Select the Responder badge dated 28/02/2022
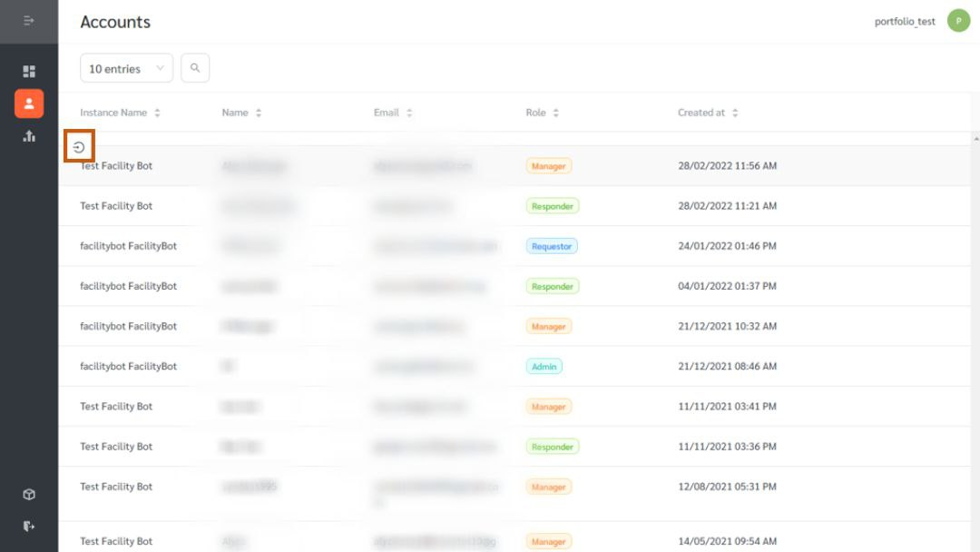Viewport: 980px width, 552px height. point(552,205)
